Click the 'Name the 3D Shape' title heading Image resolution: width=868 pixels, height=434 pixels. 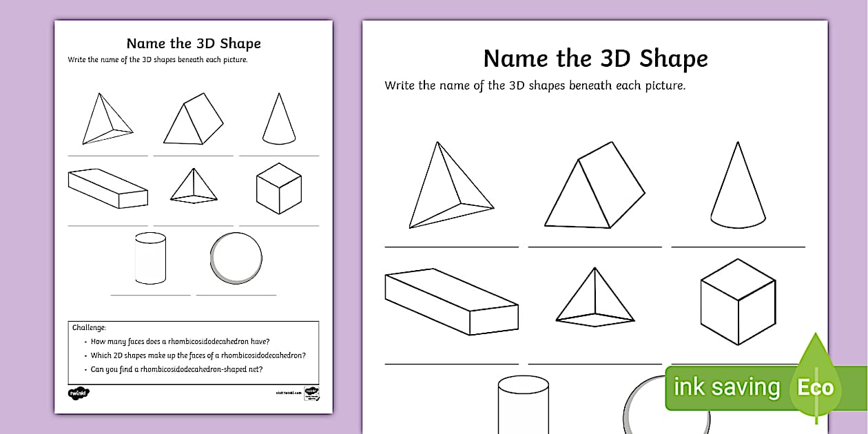click(595, 59)
